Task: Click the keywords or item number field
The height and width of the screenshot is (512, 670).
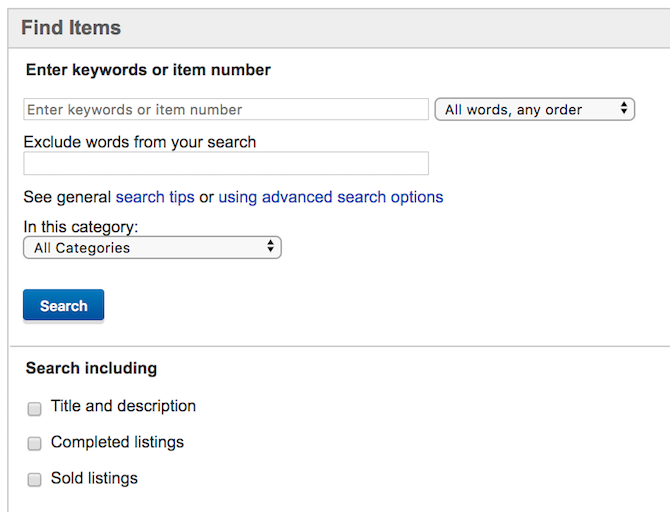Action: pos(226,109)
